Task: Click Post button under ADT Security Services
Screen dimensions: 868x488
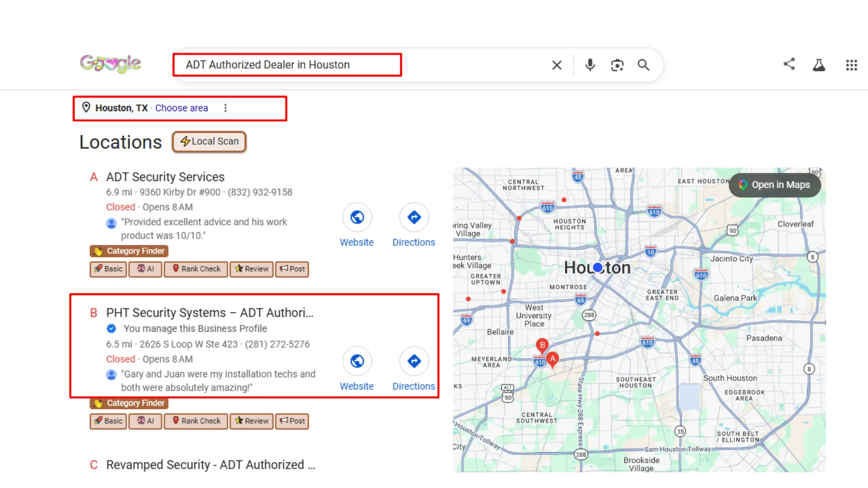Action: [x=292, y=269]
